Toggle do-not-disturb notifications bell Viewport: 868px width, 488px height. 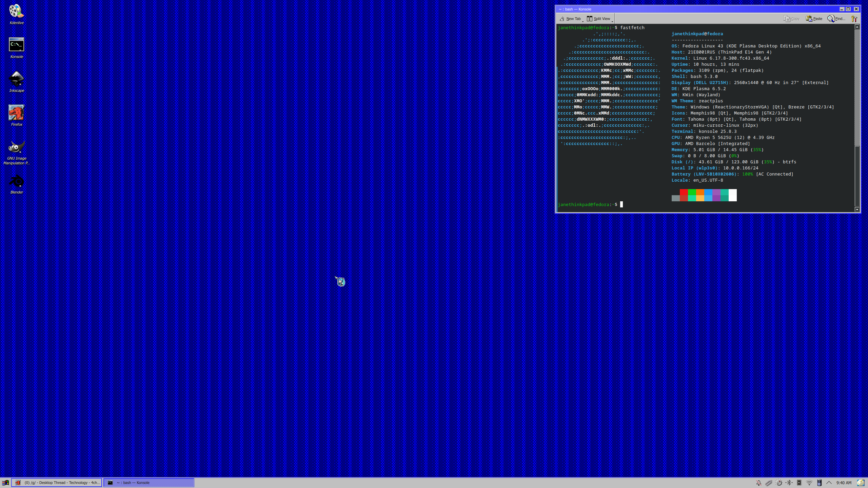(759, 483)
